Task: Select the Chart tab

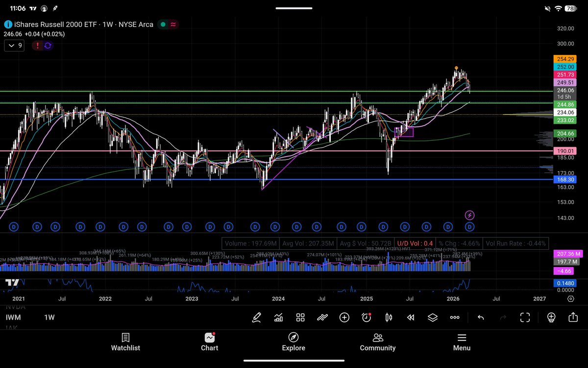Action: coord(210,342)
